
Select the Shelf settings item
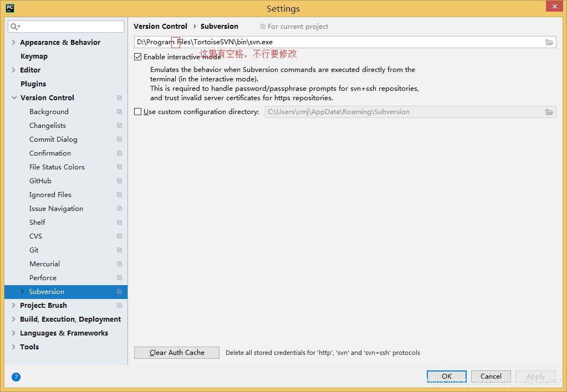click(x=37, y=223)
